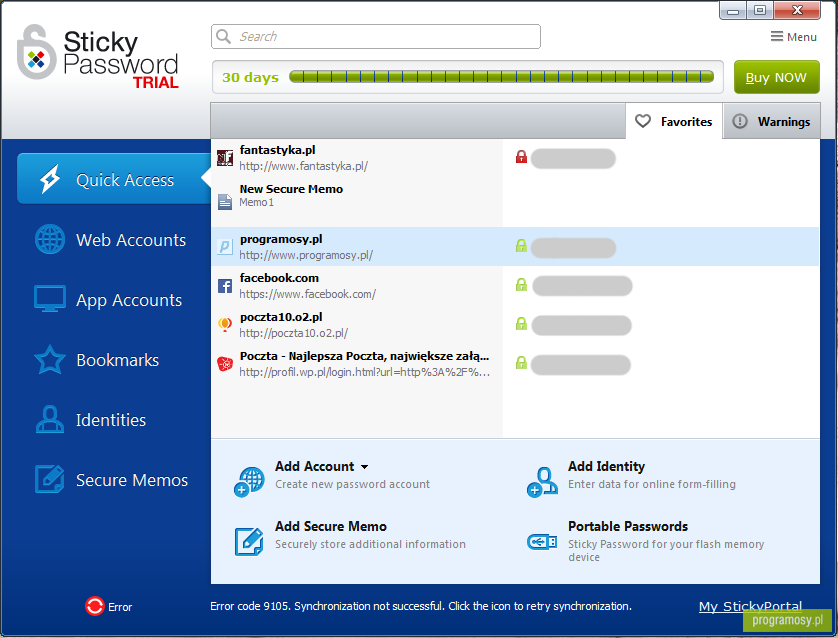The height and width of the screenshot is (638, 838).
Task: Click the poczta10.o2.pl favicon
Action: click(225, 324)
